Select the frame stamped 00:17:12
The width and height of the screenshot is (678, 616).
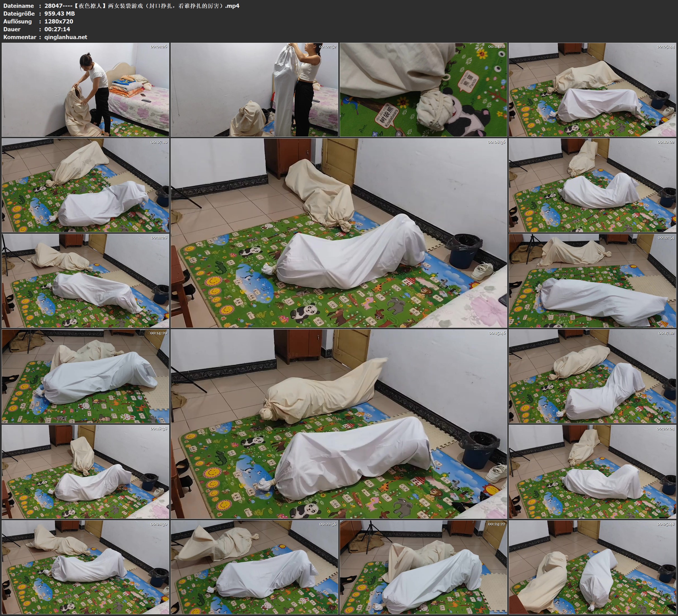point(592,376)
